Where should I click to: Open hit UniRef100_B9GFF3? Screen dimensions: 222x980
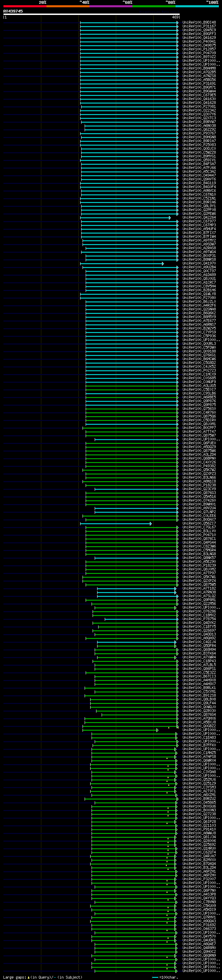(x=199, y=34)
